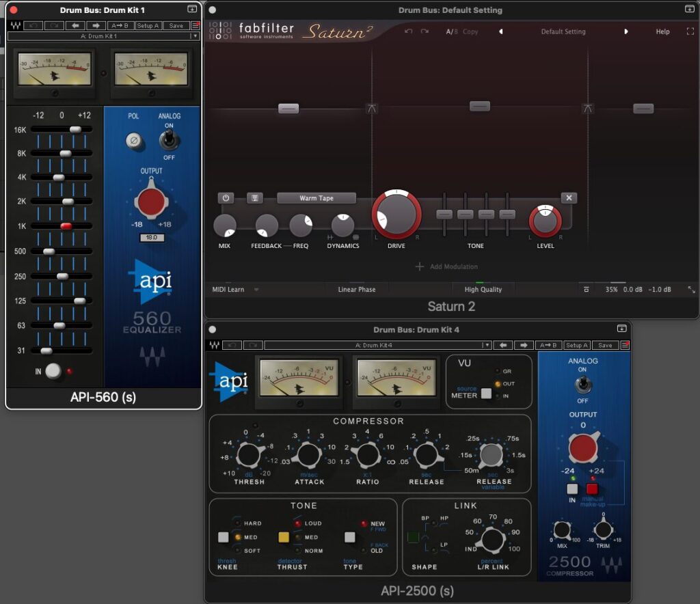Open the API-560 toolbar options menu icon

pyautogui.click(x=195, y=25)
